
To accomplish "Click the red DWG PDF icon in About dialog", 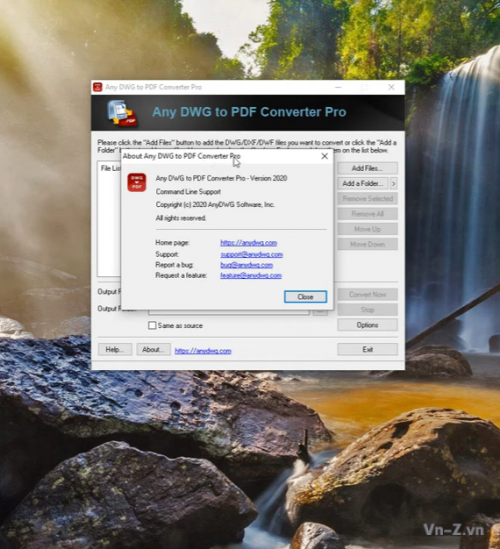I will 137,182.
